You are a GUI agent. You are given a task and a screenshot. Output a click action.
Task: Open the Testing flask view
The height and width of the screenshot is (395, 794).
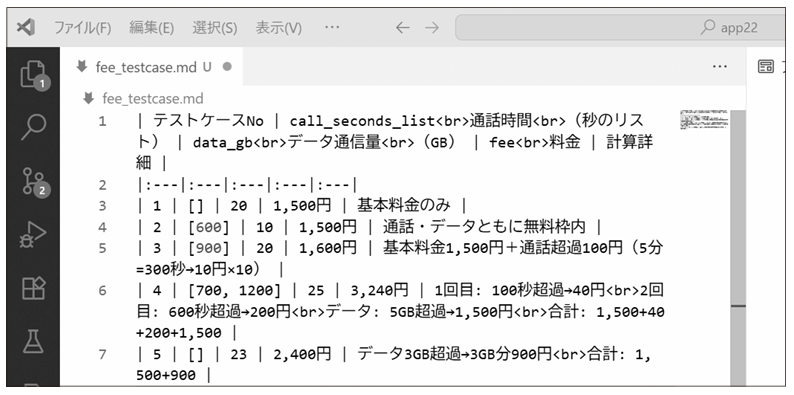coord(33,342)
